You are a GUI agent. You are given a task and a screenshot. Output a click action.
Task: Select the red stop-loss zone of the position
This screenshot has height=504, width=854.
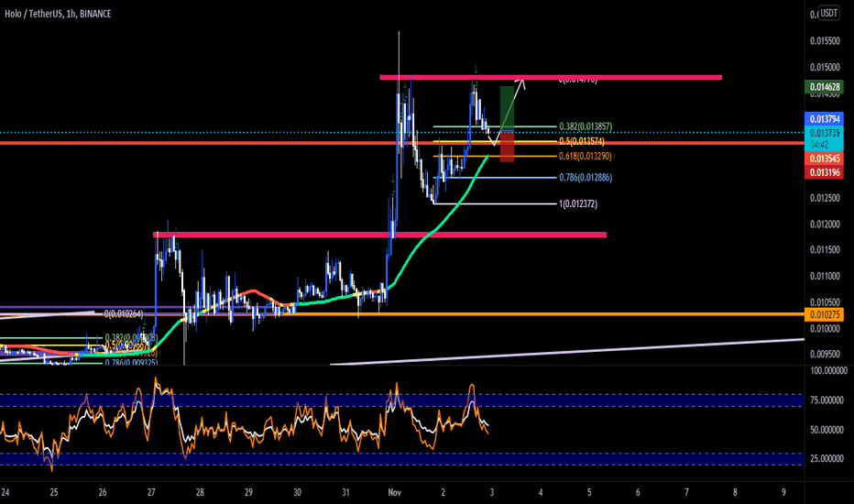(x=507, y=146)
